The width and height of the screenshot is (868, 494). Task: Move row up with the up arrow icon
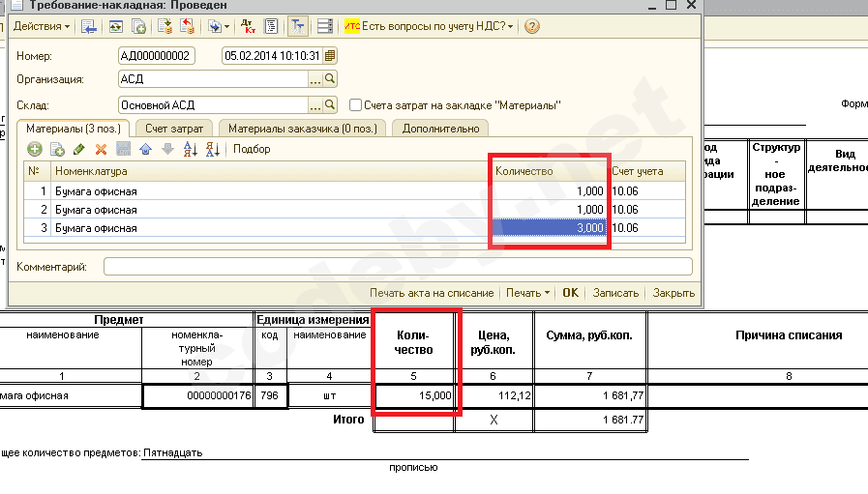[x=145, y=149]
